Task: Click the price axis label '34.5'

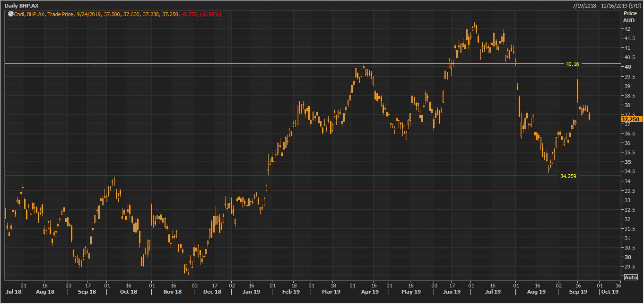Action: [x=629, y=171]
